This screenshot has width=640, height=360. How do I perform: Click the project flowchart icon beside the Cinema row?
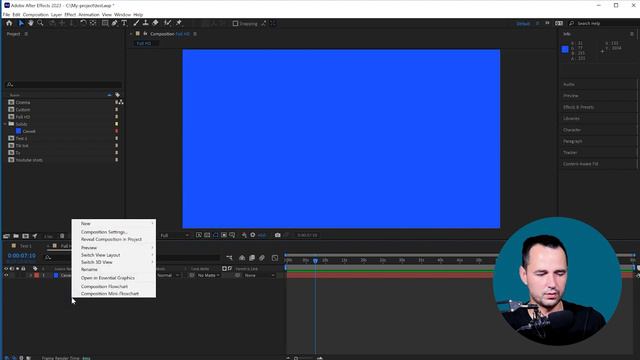pos(121,102)
